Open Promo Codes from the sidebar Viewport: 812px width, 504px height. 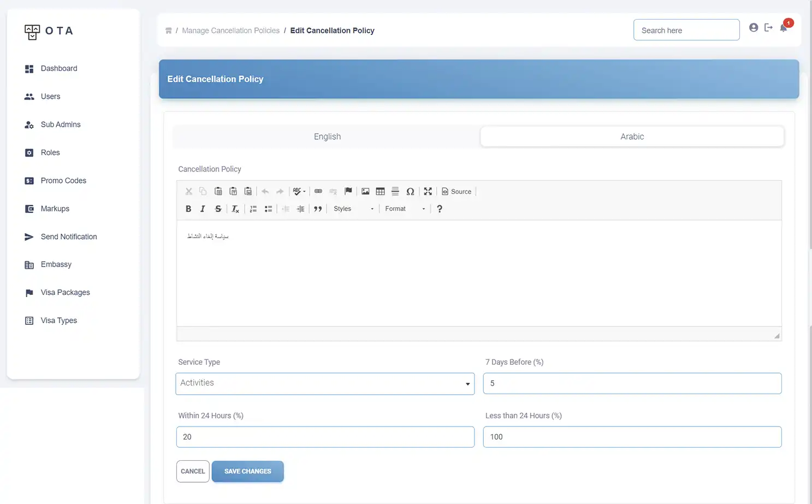(x=63, y=181)
